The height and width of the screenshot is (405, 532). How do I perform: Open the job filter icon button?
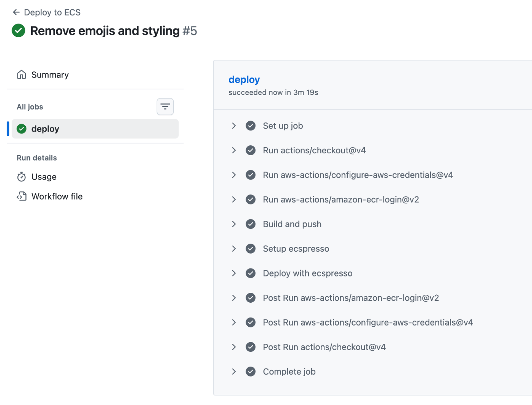(165, 106)
